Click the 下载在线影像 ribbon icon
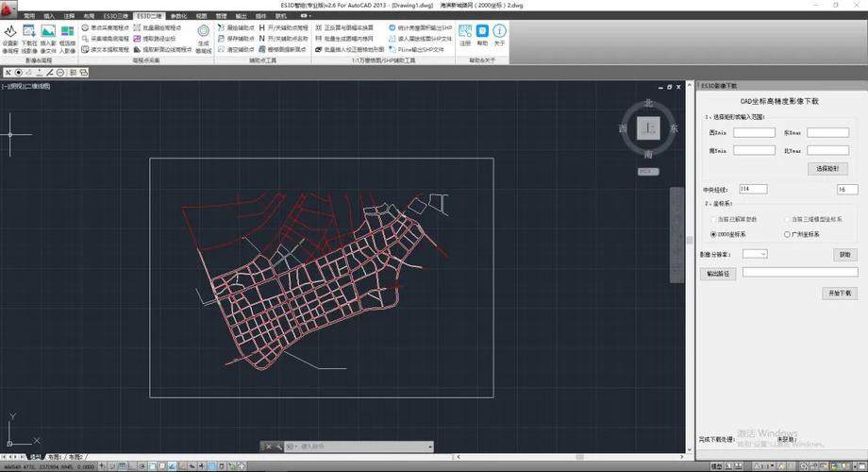868x472 pixels. [29, 39]
